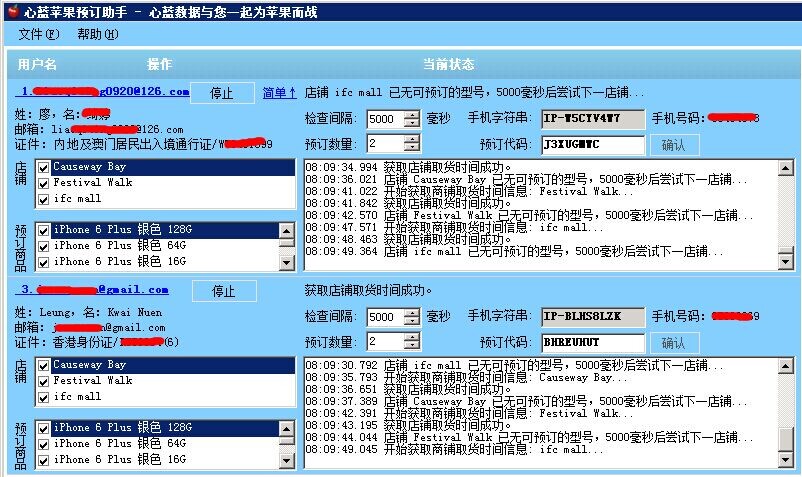Select log line 08:09:34.994 获取店铺取货时间成功
The image size is (802, 477).
coord(408,167)
